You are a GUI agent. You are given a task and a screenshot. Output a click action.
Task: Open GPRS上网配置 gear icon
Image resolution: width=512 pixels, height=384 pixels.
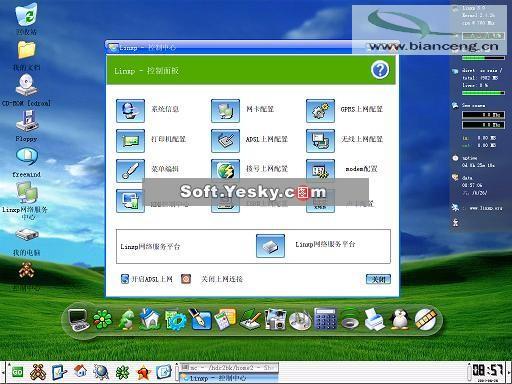320,111
